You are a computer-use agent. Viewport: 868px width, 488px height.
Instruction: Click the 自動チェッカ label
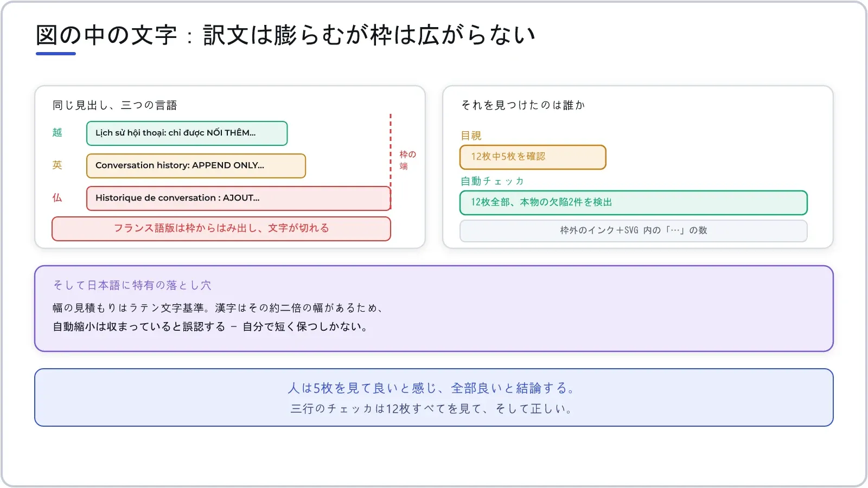pyautogui.click(x=492, y=181)
